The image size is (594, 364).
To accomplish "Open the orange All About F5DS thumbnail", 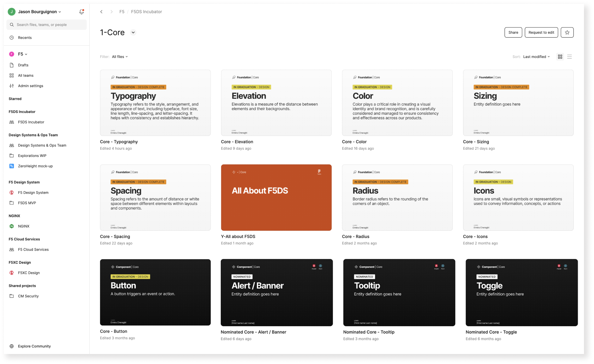I will coord(276,197).
